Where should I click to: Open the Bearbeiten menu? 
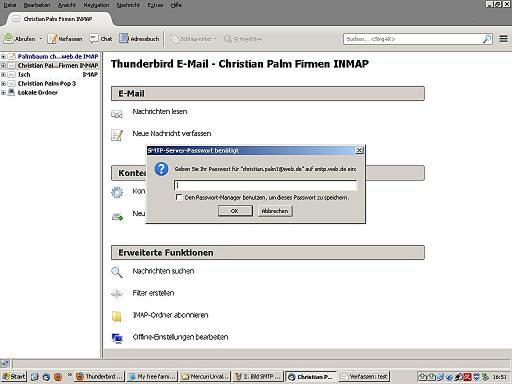[x=37, y=5]
